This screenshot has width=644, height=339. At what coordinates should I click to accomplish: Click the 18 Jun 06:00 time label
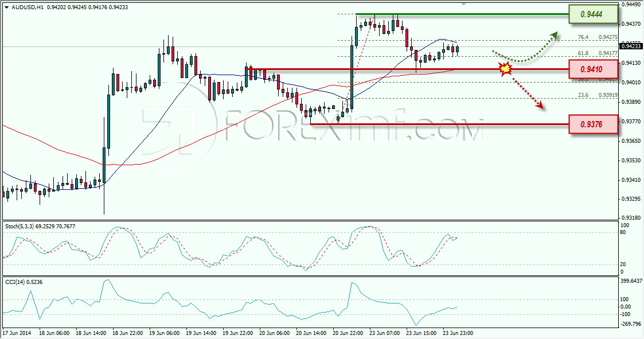(54, 333)
